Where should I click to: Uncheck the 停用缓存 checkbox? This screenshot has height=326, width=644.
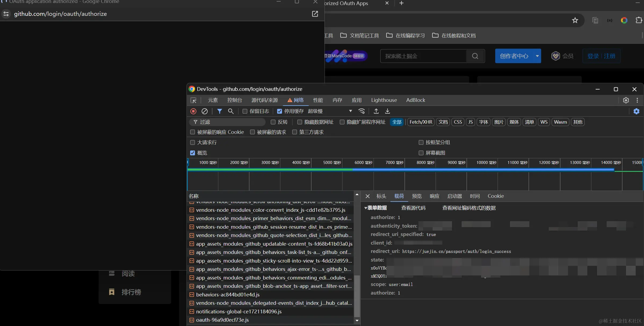[x=280, y=111]
